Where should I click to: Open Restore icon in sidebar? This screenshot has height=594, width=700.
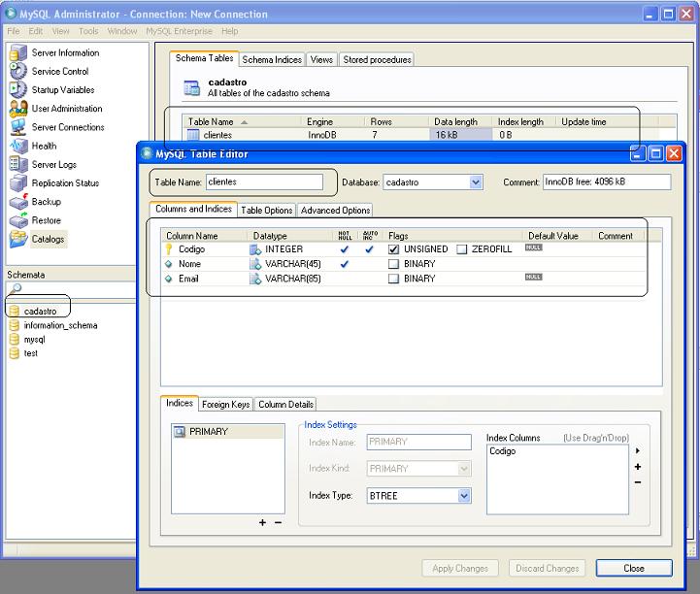tap(18, 220)
